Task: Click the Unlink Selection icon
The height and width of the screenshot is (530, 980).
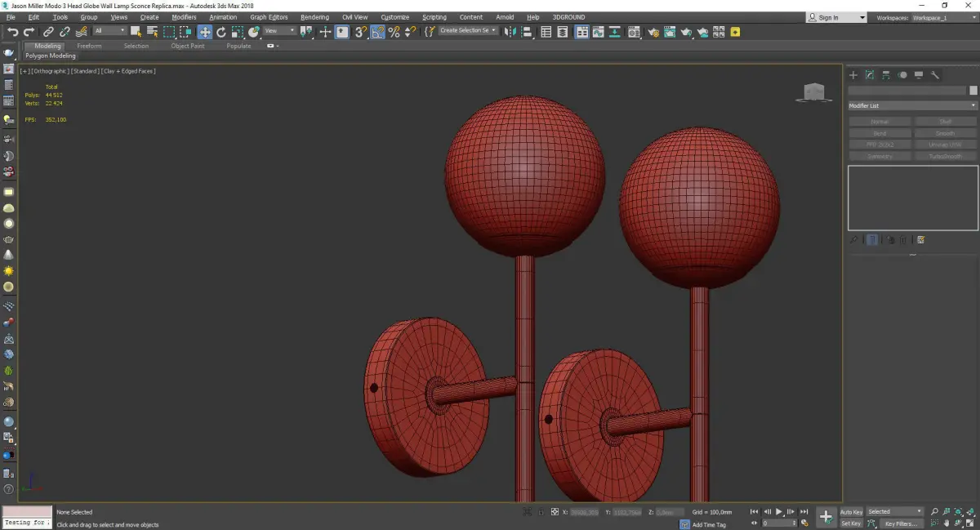Action: pos(65,32)
